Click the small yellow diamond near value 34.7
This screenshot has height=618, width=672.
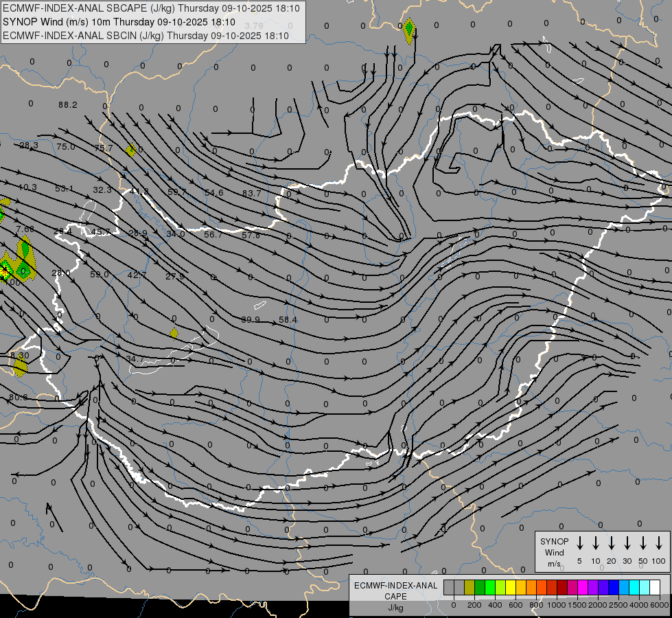(x=174, y=333)
